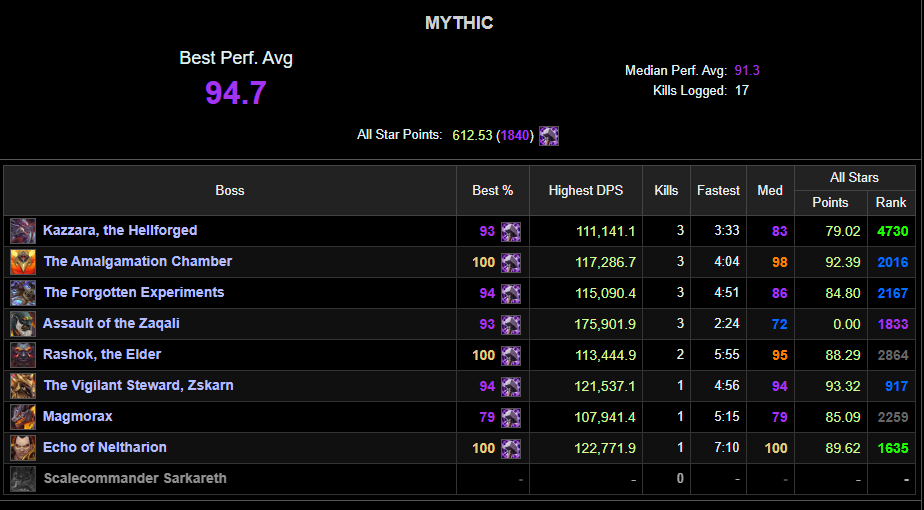Click spec icon in Assault of the Zaqali row
The height and width of the screenshot is (510, 924).
coord(511,324)
